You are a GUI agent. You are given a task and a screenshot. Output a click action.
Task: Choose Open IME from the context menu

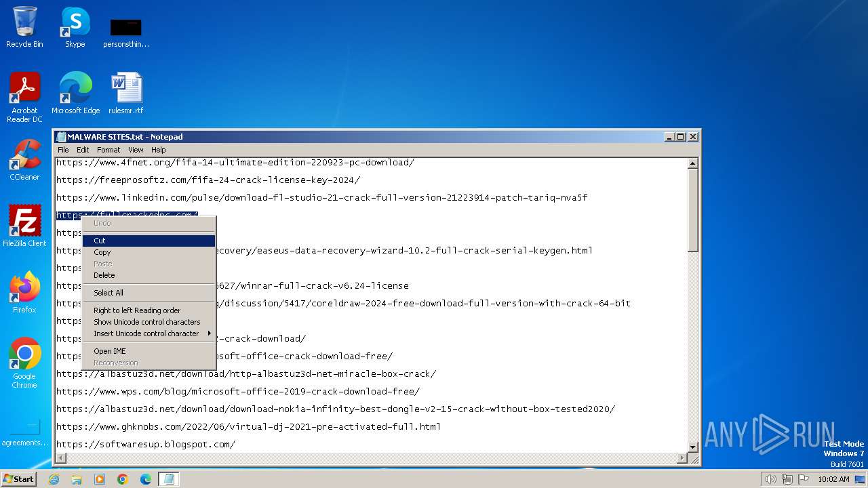tap(149, 351)
